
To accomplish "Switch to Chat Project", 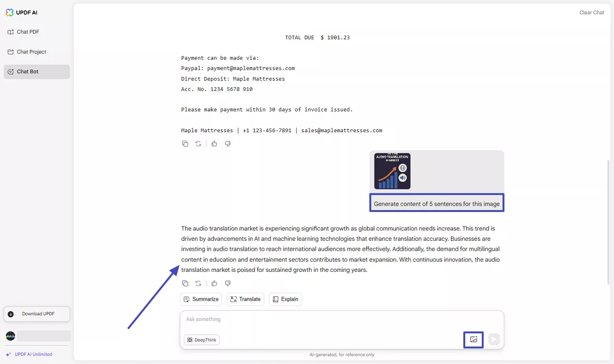I will (31, 51).
